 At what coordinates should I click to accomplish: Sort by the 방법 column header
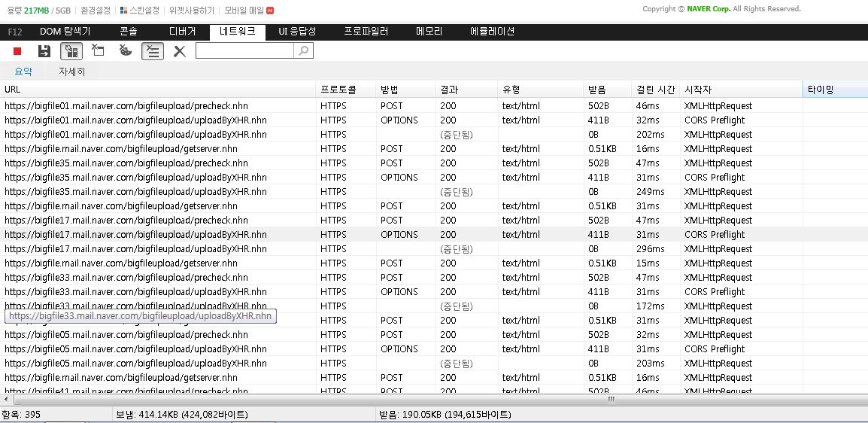pyautogui.click(x=405, y=89)
